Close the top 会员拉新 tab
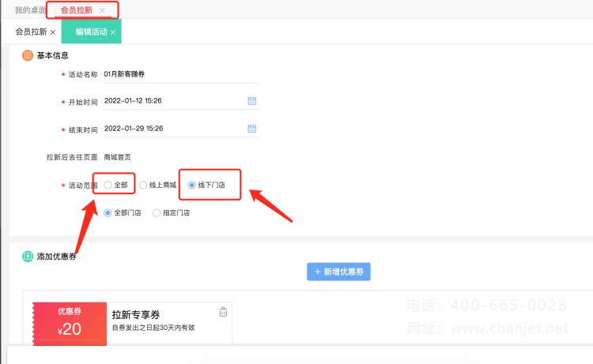593x364 pixels. pyautogui.click(x=102, y=10)
